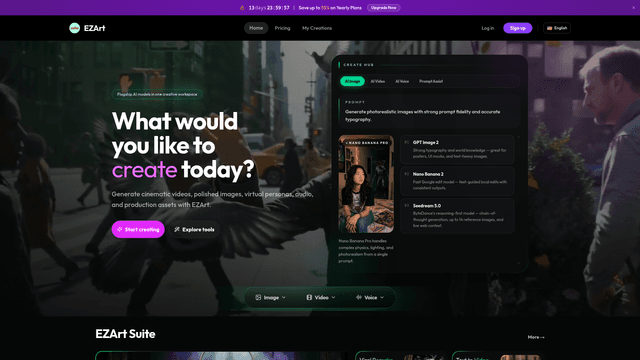The width and height of the screenshot is (640, 360).
Task: Click the flagship AI models badge
Action: coord(157,94)
